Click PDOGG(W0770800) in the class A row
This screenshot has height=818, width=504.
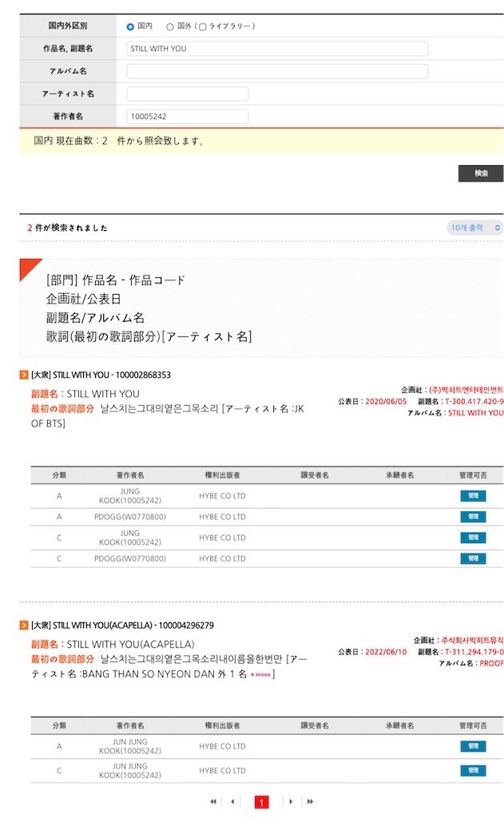pyautogui.click(x=130, y=517)
